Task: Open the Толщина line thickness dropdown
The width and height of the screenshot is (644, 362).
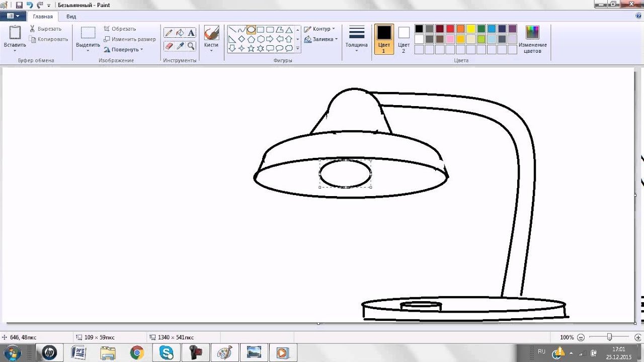Action: point(356,39)
